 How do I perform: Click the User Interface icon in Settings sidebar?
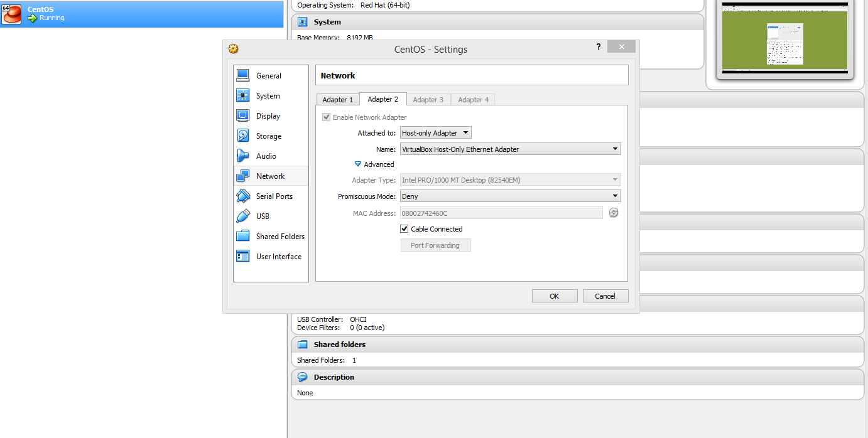click(243, 256)
